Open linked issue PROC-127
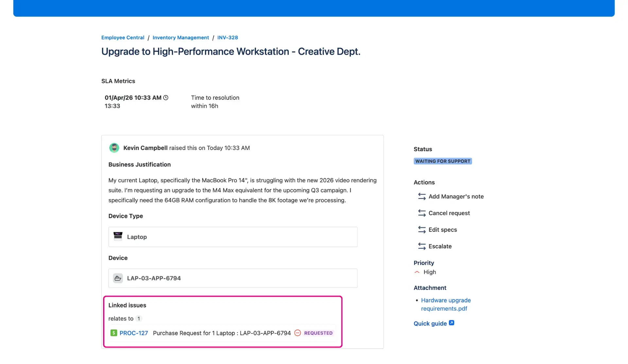This screenshot has height=364, width=628. (133, 333)
